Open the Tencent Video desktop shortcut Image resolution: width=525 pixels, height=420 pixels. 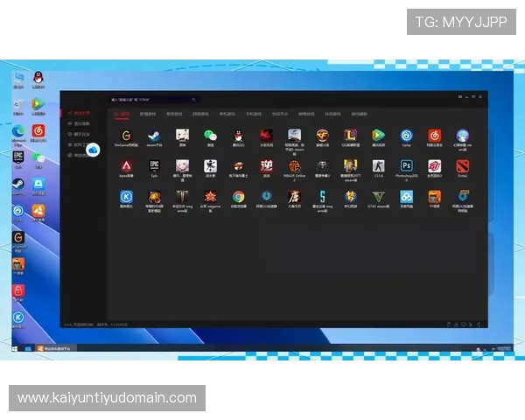(x=38, y=107)
